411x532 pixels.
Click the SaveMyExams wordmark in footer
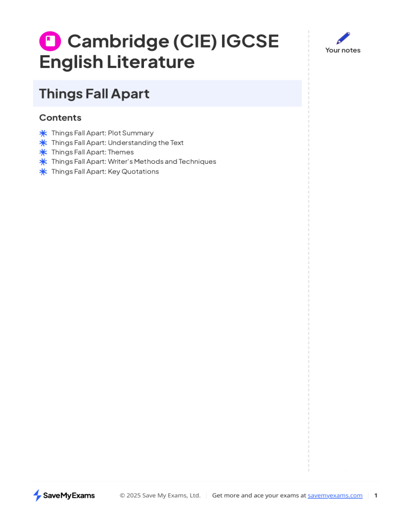click(69, 496)
